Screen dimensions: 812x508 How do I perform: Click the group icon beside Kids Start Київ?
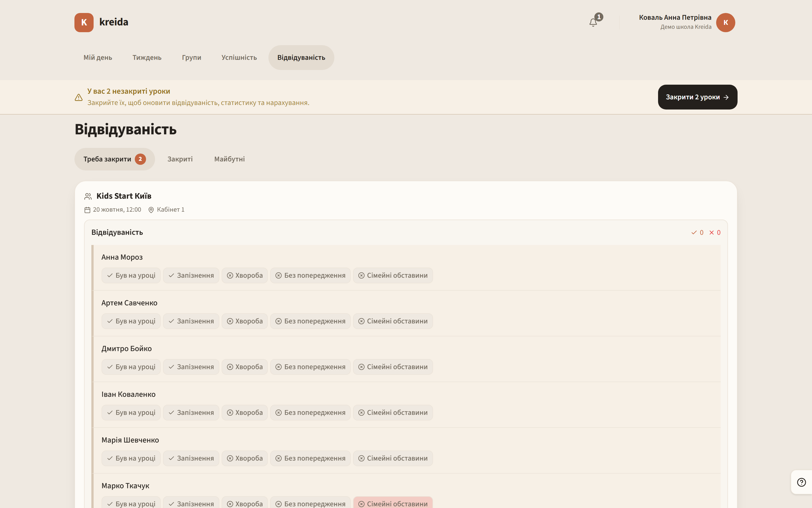[x=88, y=196]
